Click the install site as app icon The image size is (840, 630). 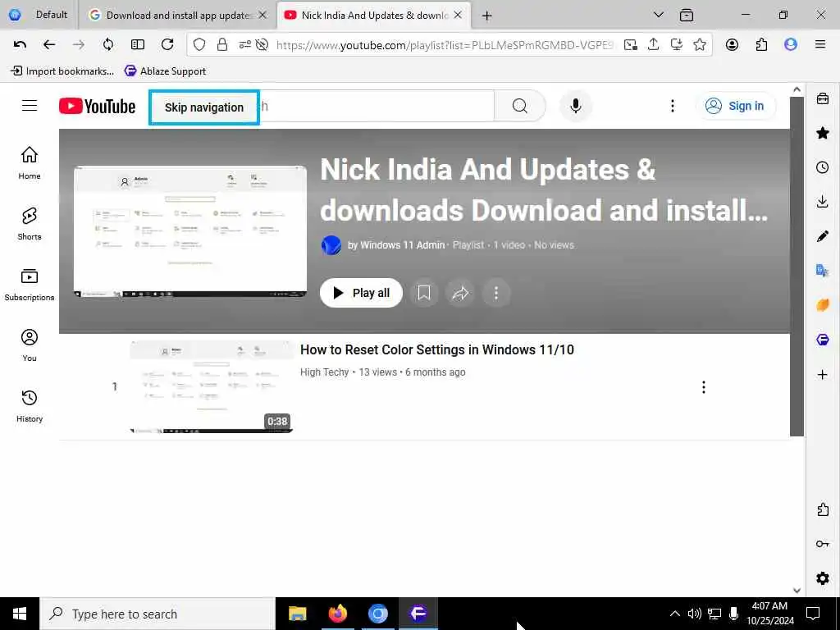(x=677, y=44)
